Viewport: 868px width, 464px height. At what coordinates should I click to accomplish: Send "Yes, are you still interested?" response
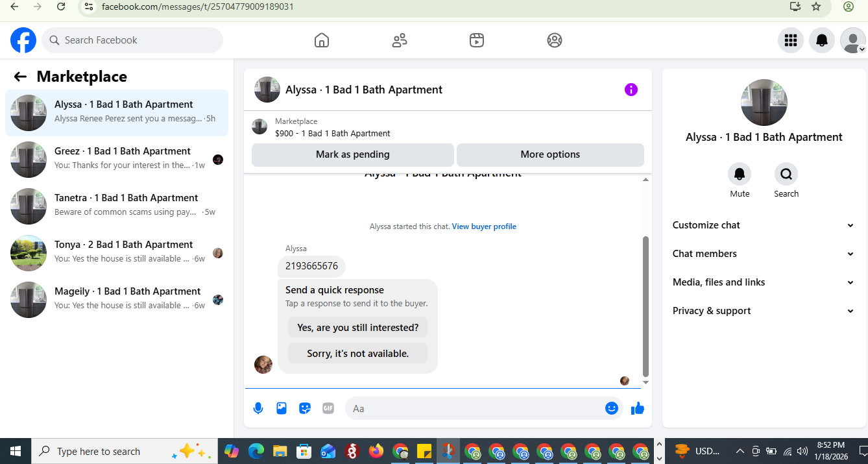[358, 328]
